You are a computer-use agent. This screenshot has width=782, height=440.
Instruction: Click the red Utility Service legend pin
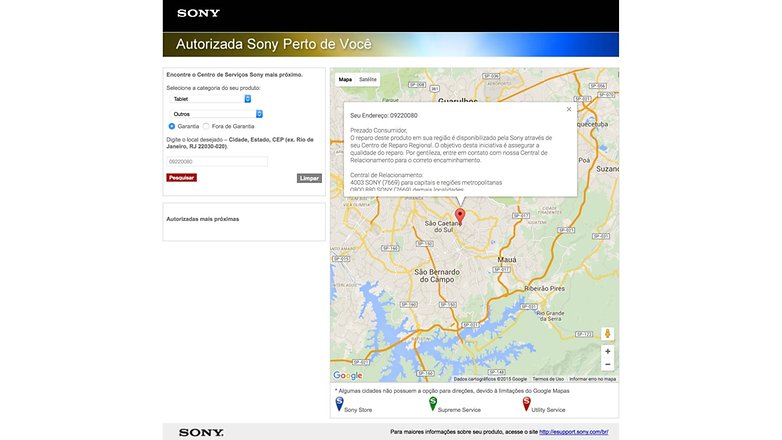coord(526,404)
